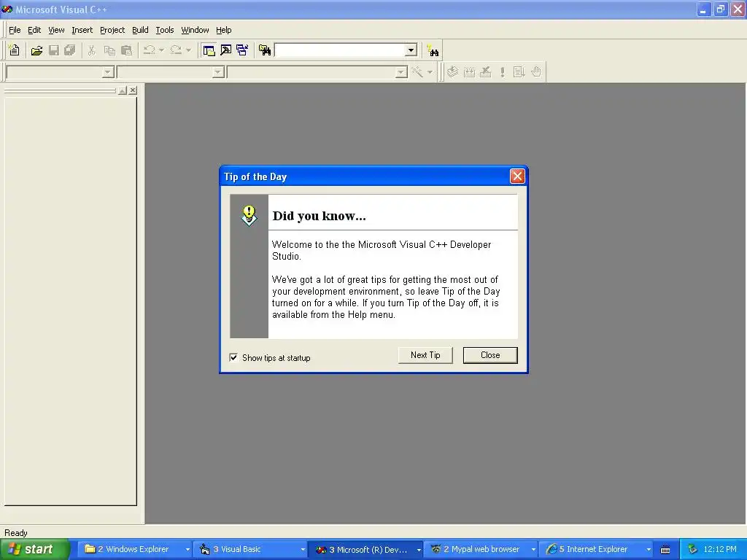Click the Search binoculars icon

click(x=433, y=50)
